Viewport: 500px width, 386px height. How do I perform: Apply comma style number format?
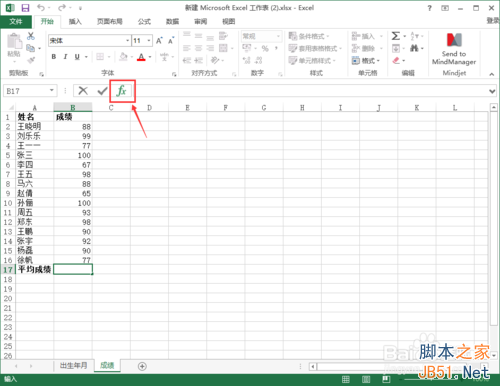[x=276, y=49]
